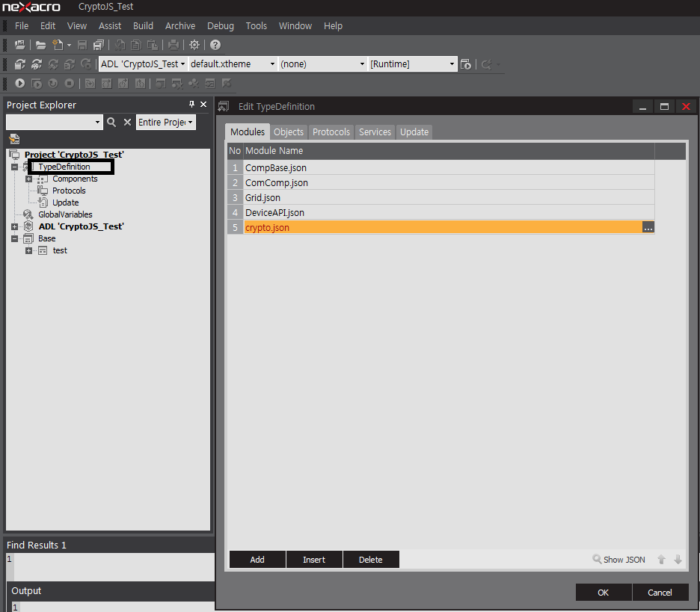Open the Tools menu
Viewport: 700px width, 612px height.
click(257, 26)
